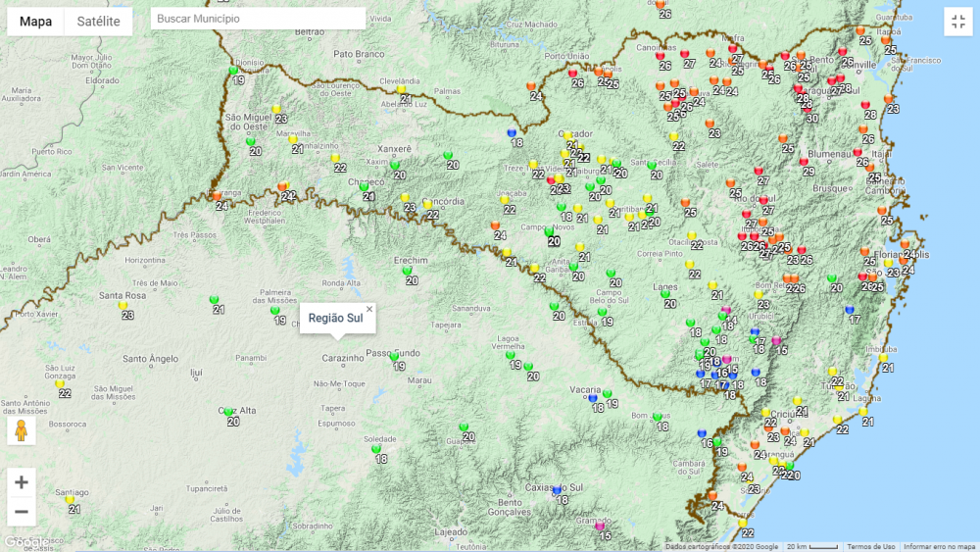Image resolution: width=980 pixels, height=552 pixels.
Task: Zoom out using the minus button
Action: click(x=22, y=512)
